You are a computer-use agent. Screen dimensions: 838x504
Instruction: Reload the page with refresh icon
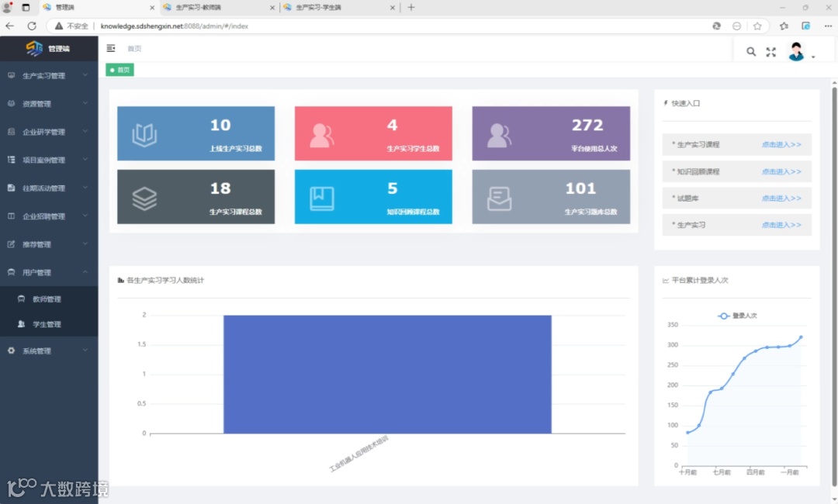tap(32, 26)
